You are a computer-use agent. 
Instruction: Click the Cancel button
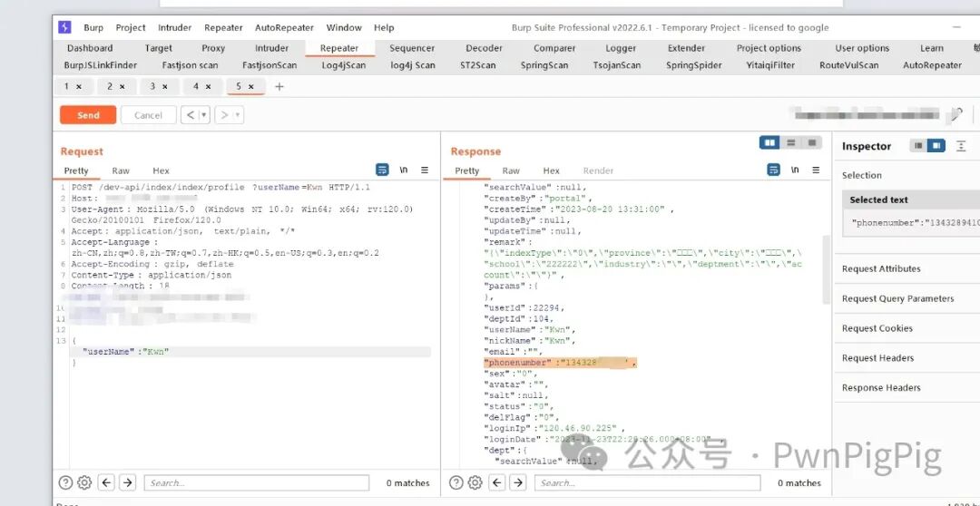pos(148,115)
